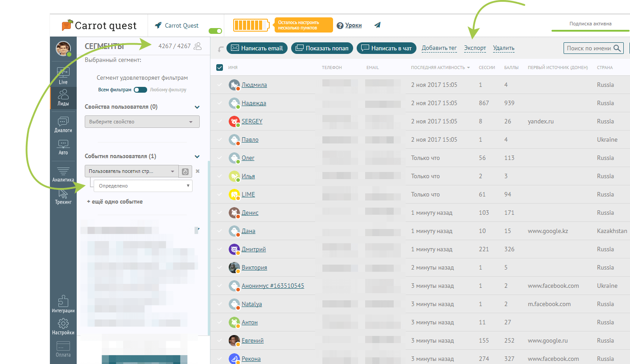Toggle the green Carrot Quest switch
Screen dimensions: 630x364
coord(215,31)
